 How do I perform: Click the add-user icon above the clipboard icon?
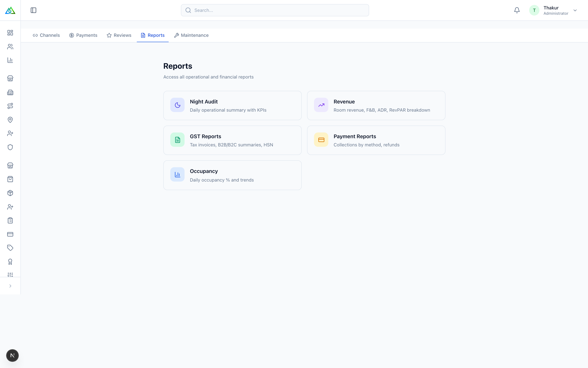coord(10,207)
